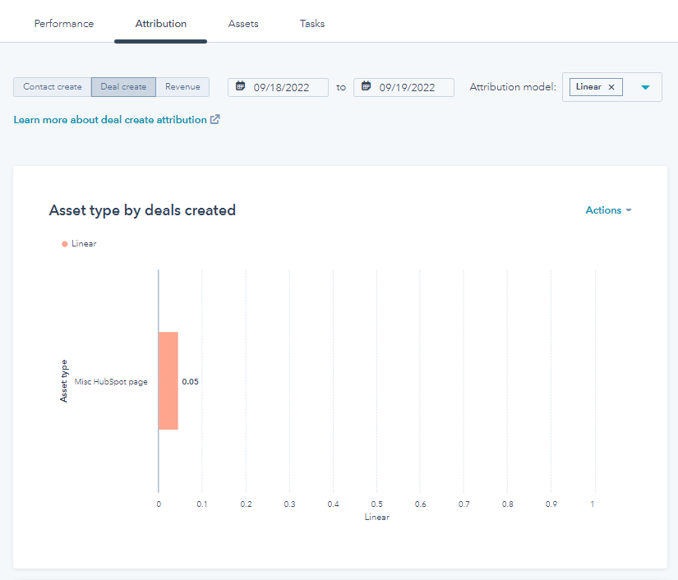
Task: Select the Deal create toggle
Action: click(123, 87)
